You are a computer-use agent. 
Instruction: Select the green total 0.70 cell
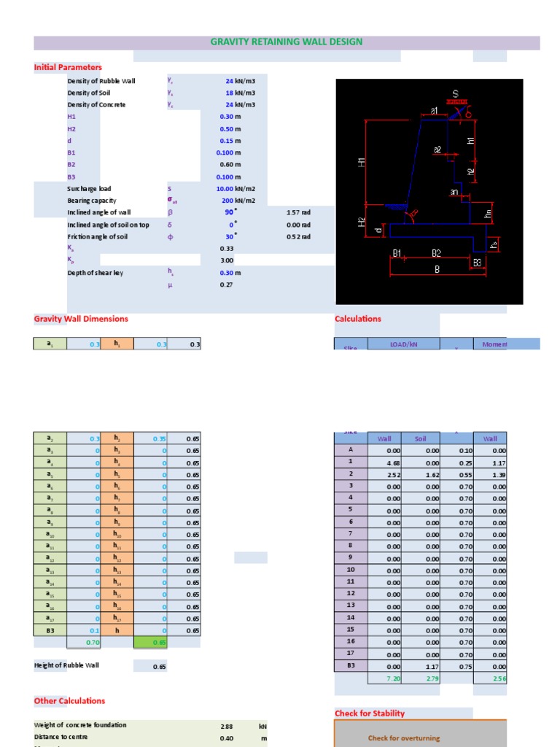click(x=84, y=642)
